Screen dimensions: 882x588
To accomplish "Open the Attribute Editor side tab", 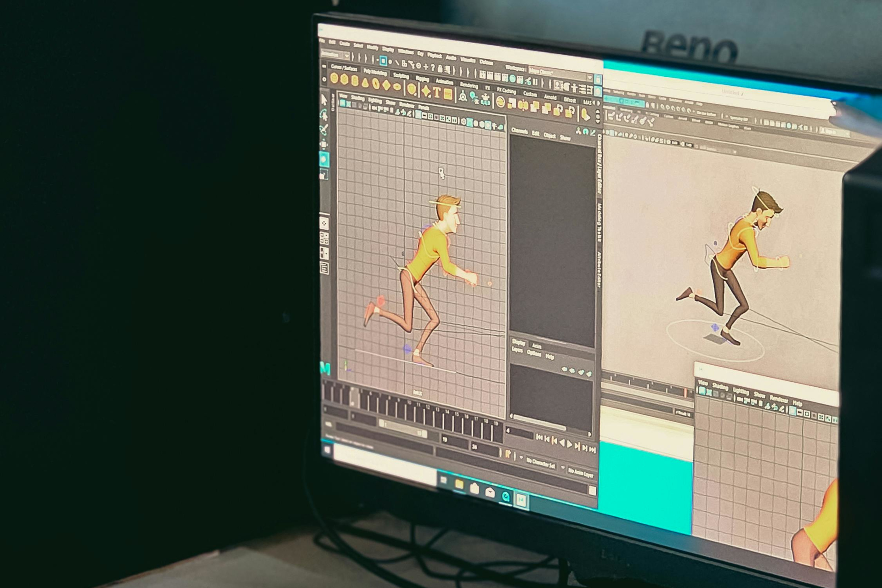I will [x=599, y=270].
